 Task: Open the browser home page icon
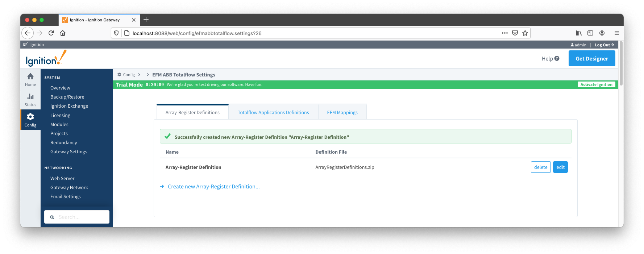point(63,33)
